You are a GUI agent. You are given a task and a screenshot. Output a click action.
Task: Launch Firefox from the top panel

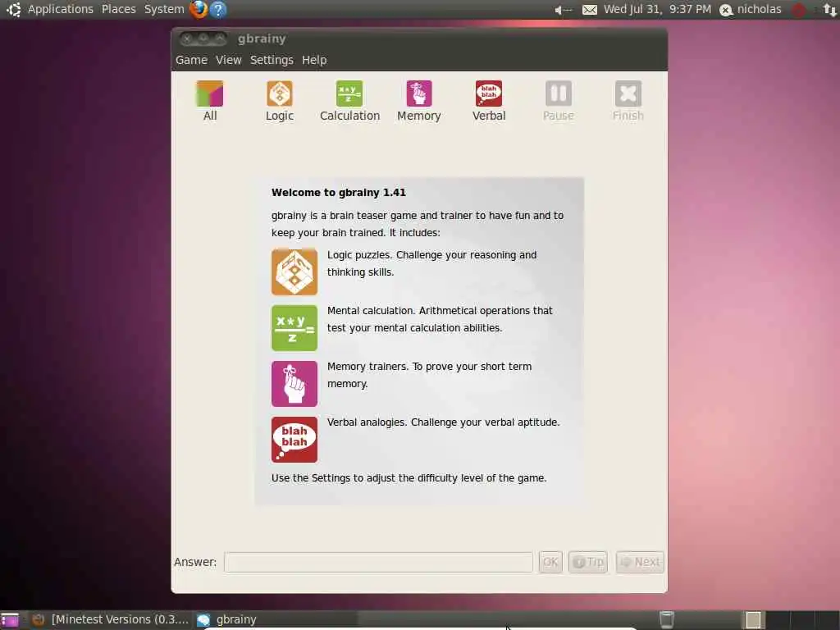tap(199, 9)
